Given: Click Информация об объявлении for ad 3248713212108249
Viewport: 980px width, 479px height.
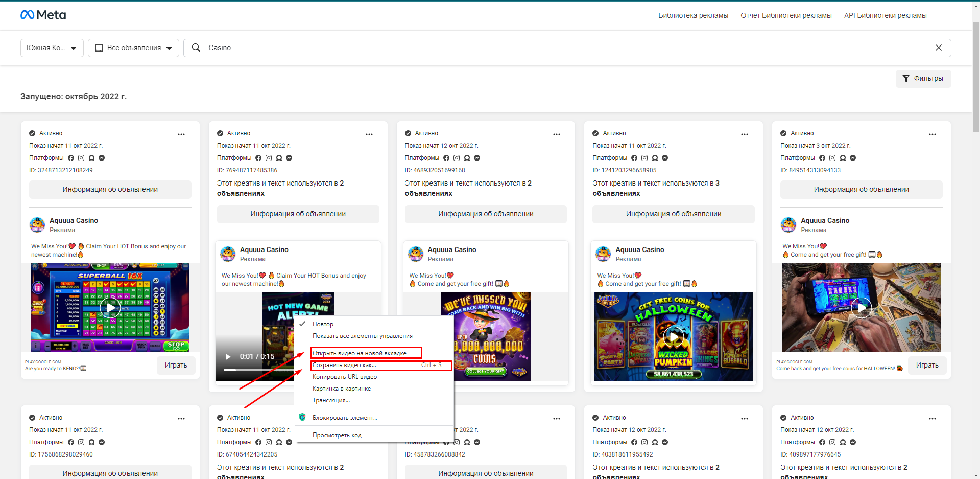Looking at the screenshot, I should 110,189.
